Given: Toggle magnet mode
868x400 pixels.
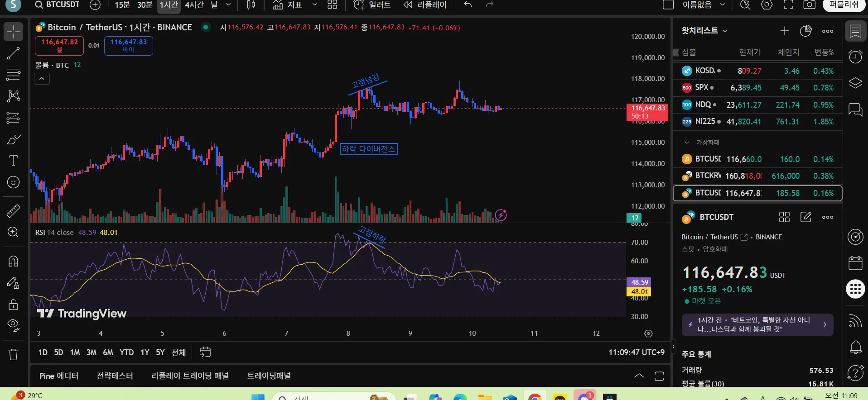Looking at the screenshot, I should [13, 261].
